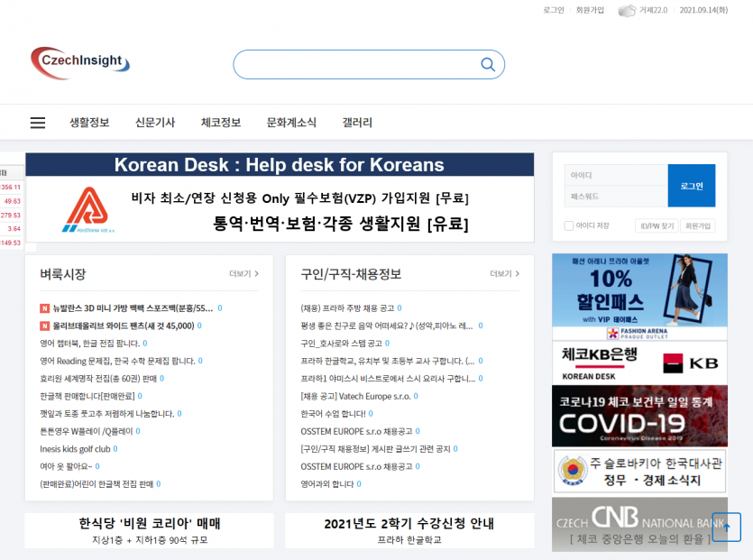The height and width of the screenshot is (560, 753).
Task: Click the scroll-to-top arrow button
Action: click(x=726, y=527)
